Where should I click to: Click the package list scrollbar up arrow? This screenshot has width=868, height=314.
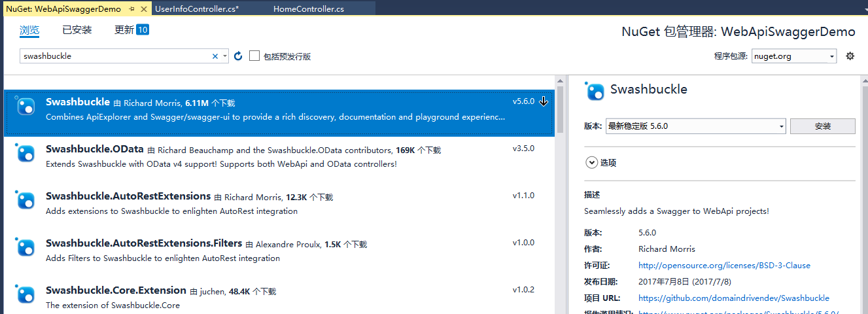(560, 81)
